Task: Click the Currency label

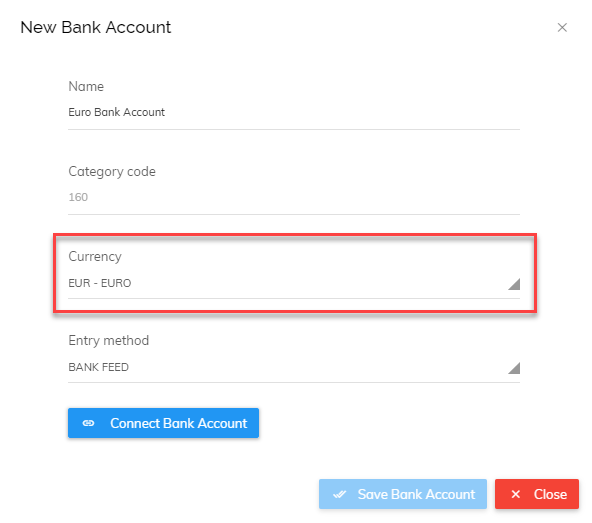Action: point(95,257)
